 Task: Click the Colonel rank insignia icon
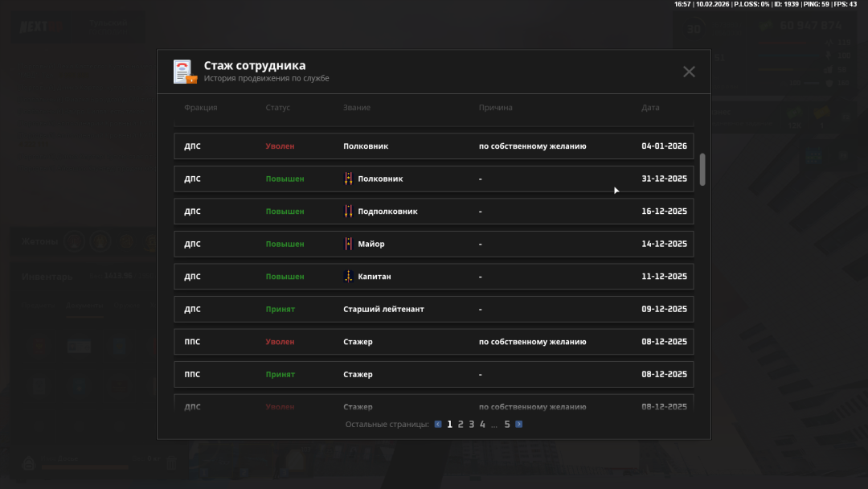click(x=349, y=179)
